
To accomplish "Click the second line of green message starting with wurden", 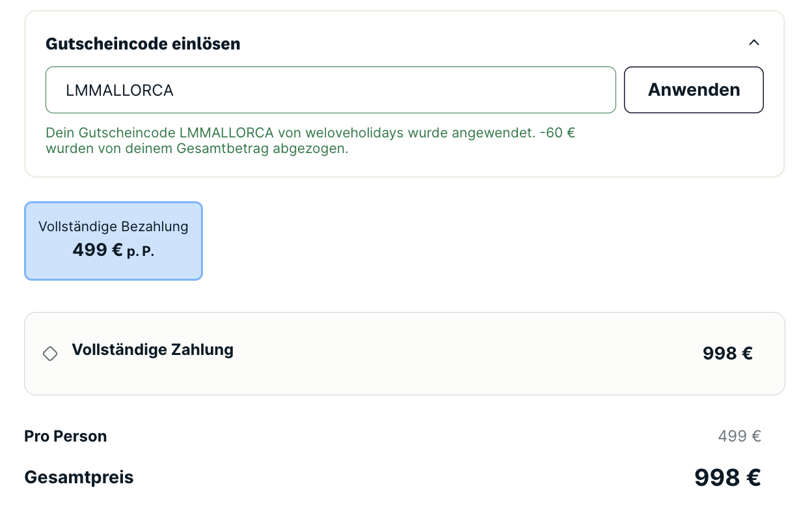I will click(197, 148).
